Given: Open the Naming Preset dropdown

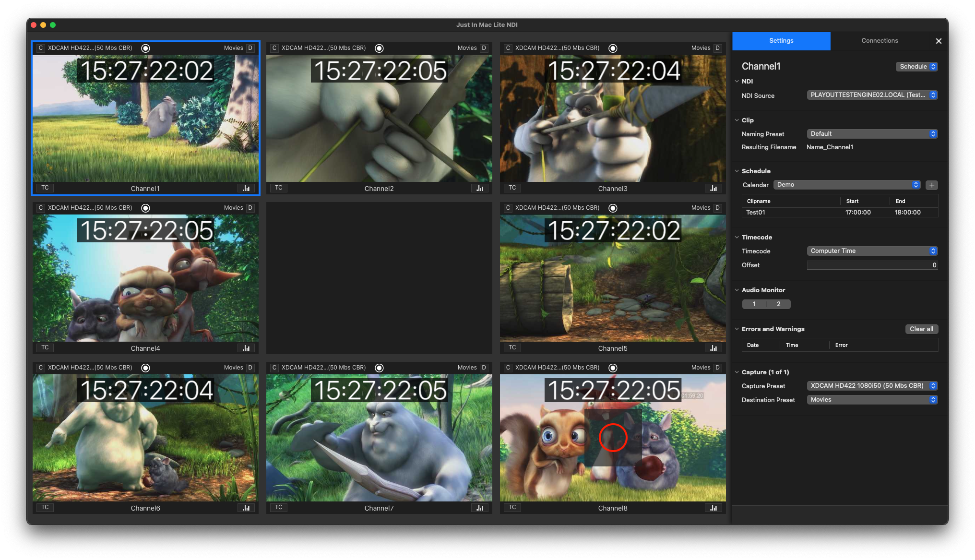Looking at the screenshot, I should click(x=872, y=134).
